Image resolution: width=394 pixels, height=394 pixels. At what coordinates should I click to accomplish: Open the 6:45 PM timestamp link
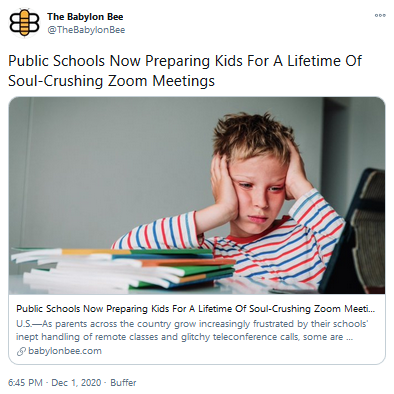tap(25, 382)
